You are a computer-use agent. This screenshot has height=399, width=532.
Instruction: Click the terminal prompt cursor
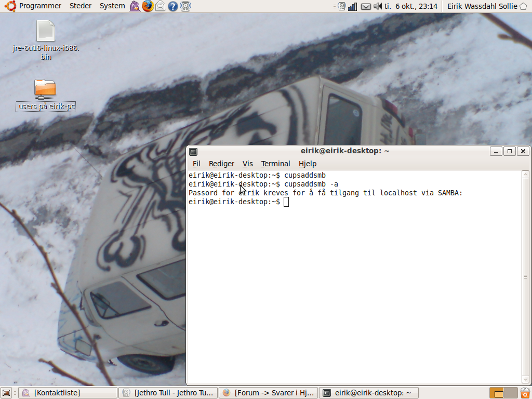coord(286,202)
